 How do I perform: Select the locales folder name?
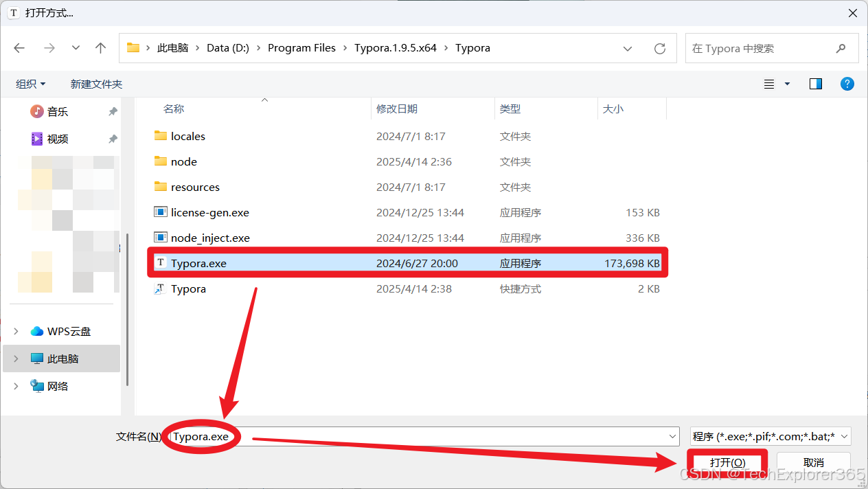pos(188,136)
